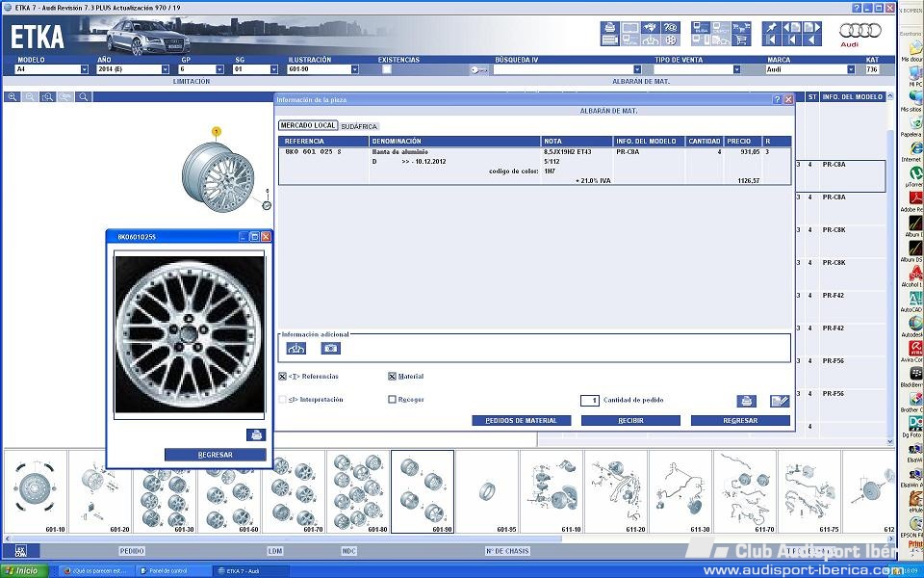Expand the Ilustración dropdown
The width and height of the screenshot is (924, 578).
click(355, 69)
